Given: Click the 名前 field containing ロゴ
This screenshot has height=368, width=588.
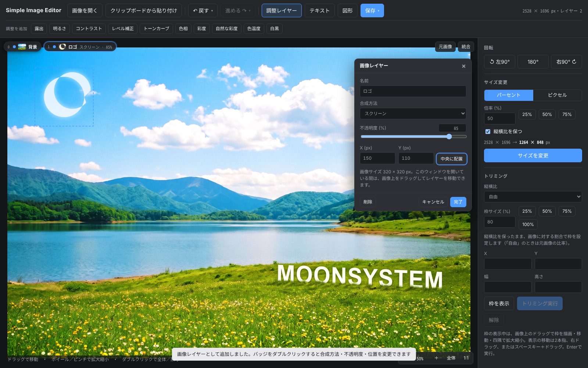Looking at the screenshot, I should click(413, 91).
